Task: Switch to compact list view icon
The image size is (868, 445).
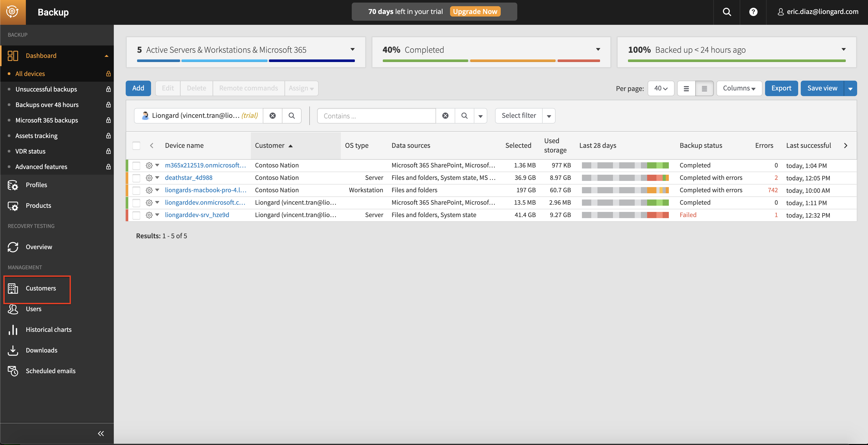Action: pyautogui.click(x=704, y=89)
